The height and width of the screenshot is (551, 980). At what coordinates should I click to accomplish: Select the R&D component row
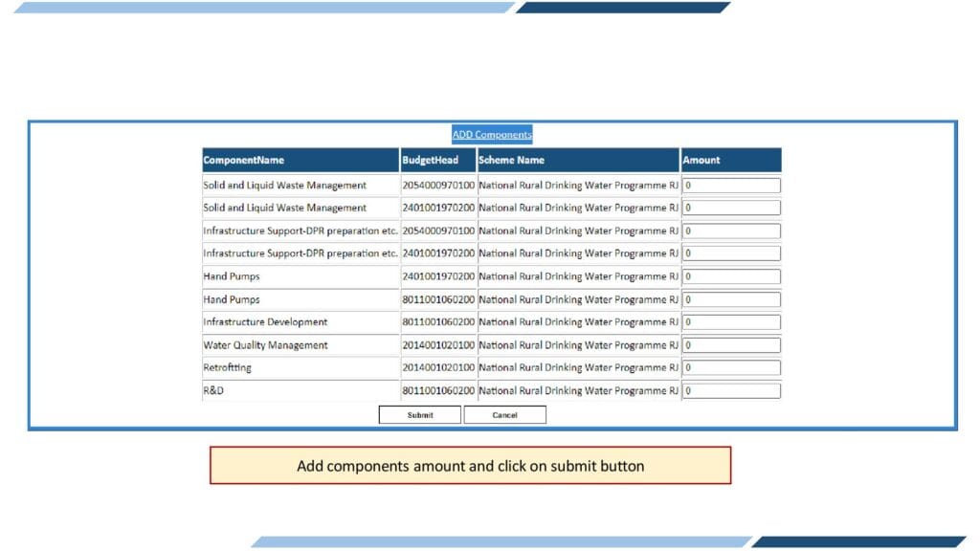click(x=211, y=390)
